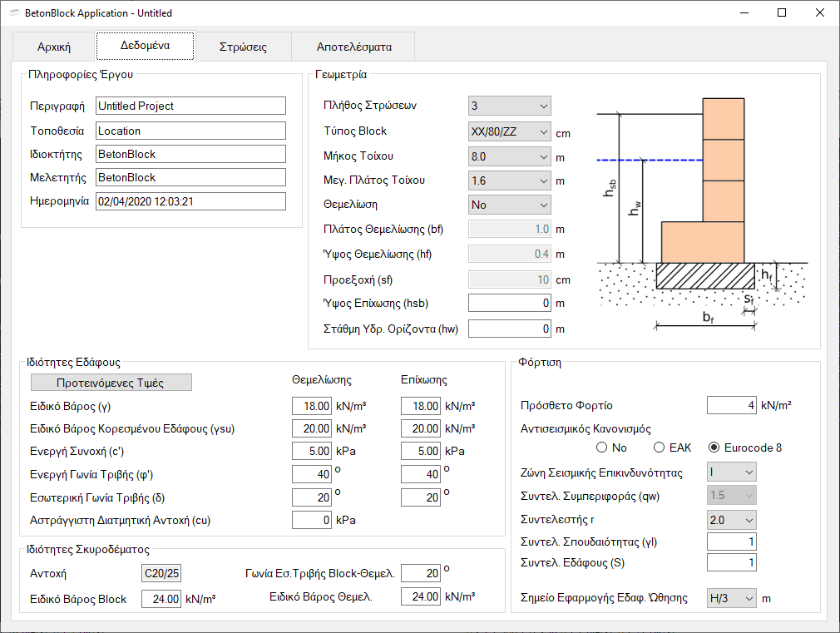840x633 pixels.
Task: Go to the Αποτελέσματα tab
Action: pos(354,47)
